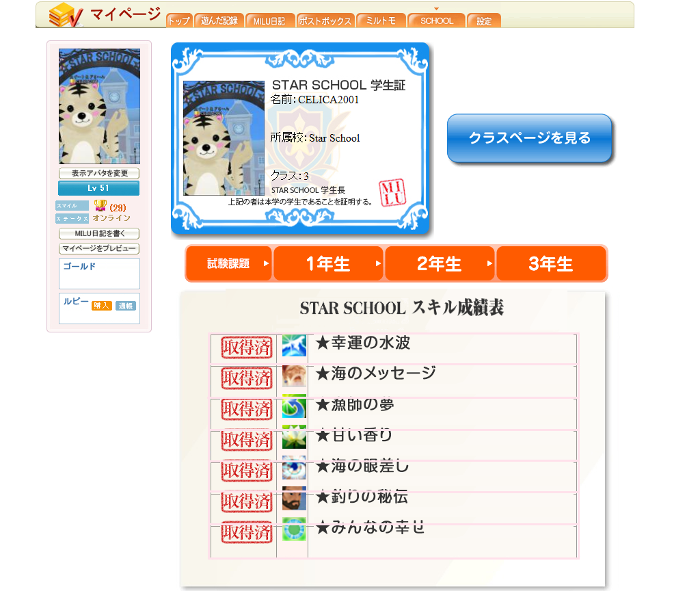Select the 試験課題 step button

(228, 263)
